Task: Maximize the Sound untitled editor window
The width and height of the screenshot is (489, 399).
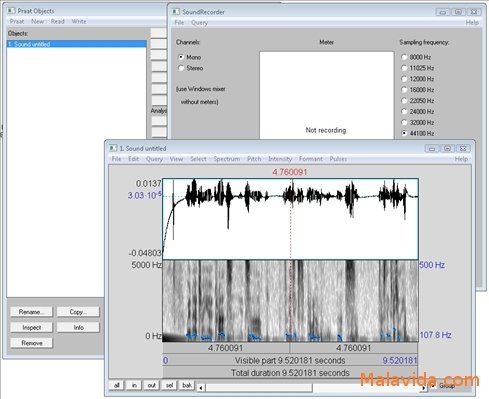Action: click(448, 148)
